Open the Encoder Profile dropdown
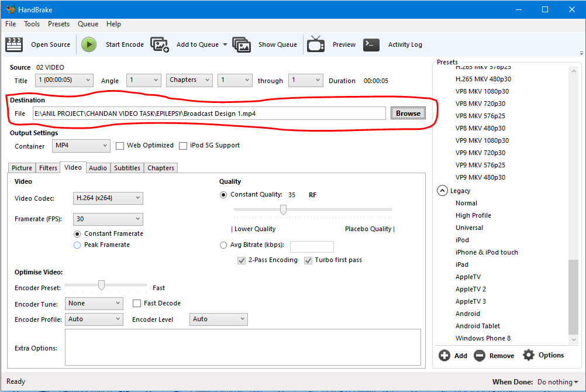The width and height of the screenshot is (586, 392). (94, 319)
